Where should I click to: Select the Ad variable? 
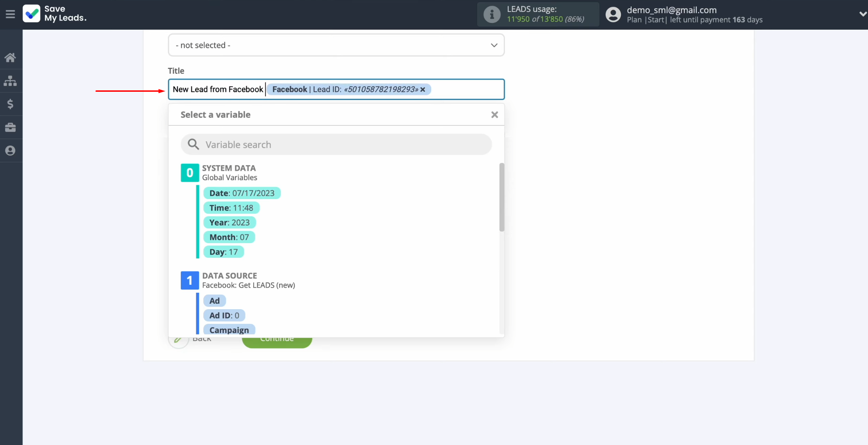[214, 301]
